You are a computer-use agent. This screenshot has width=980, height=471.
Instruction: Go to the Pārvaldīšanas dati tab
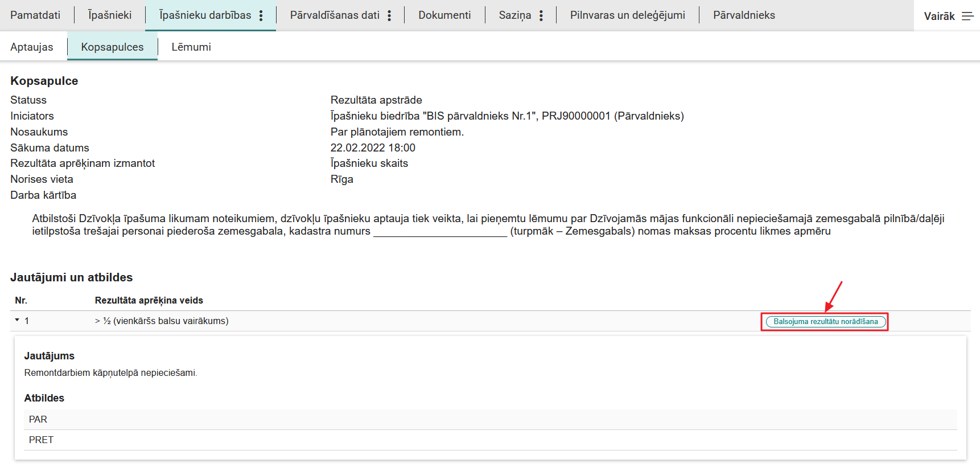pos(335,15)
